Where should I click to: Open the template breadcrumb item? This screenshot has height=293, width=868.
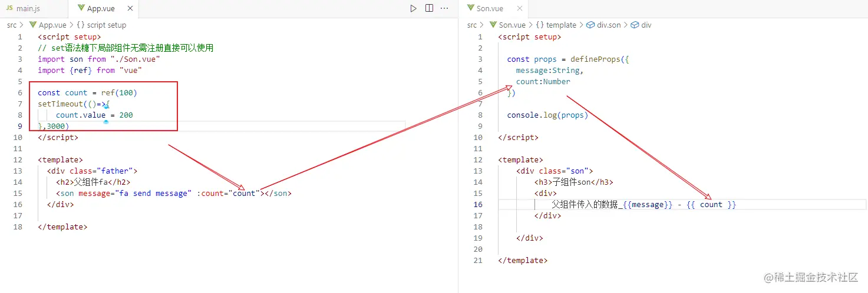tap(556, 25)
